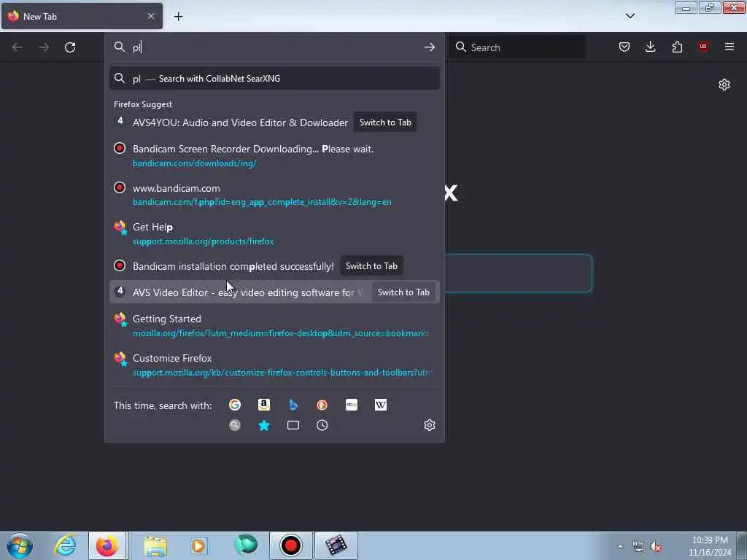
Task: Search this time with Wikipedia
Action: [x=381, y=405]
